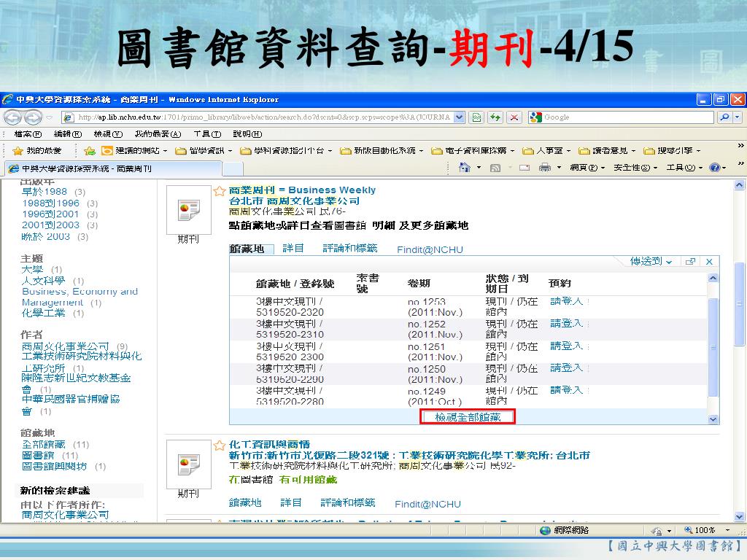Click the Stop loading red X icon
The image size is (747, 560).
coord(514,117)
